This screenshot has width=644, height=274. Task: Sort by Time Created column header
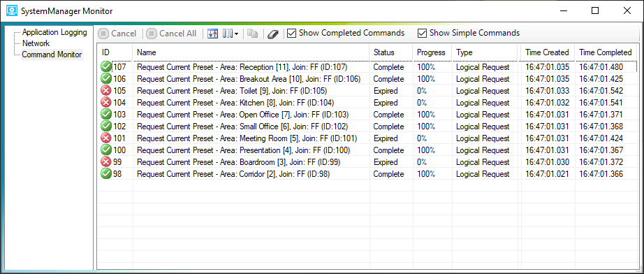(x=548, y=52)
